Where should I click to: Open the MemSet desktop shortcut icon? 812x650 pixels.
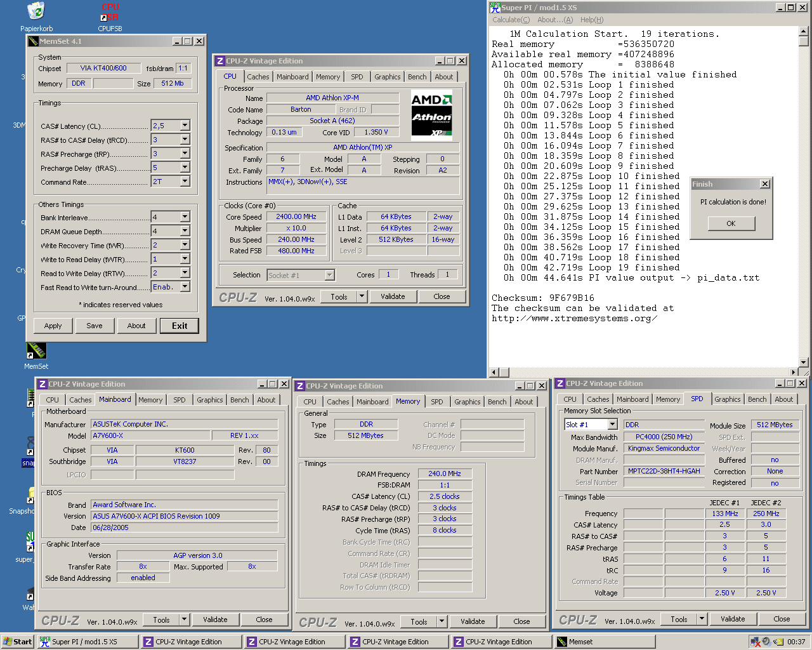(36, 350)
